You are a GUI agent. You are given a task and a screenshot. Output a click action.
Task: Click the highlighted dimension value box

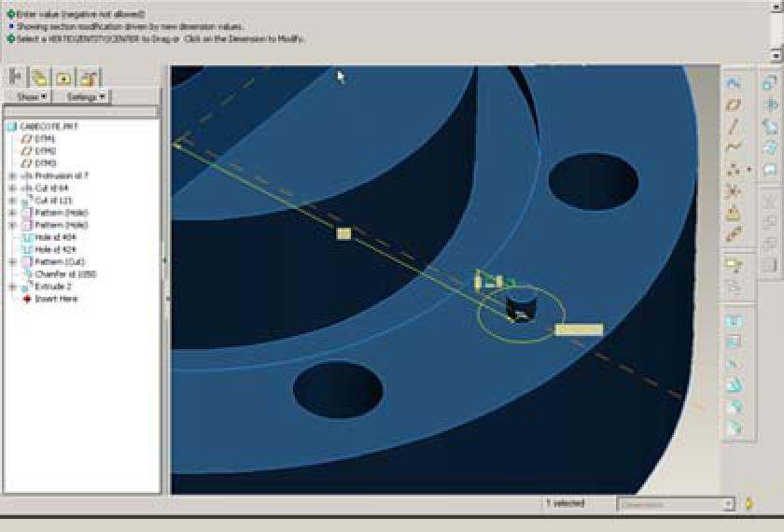click(x=579, y=329)
